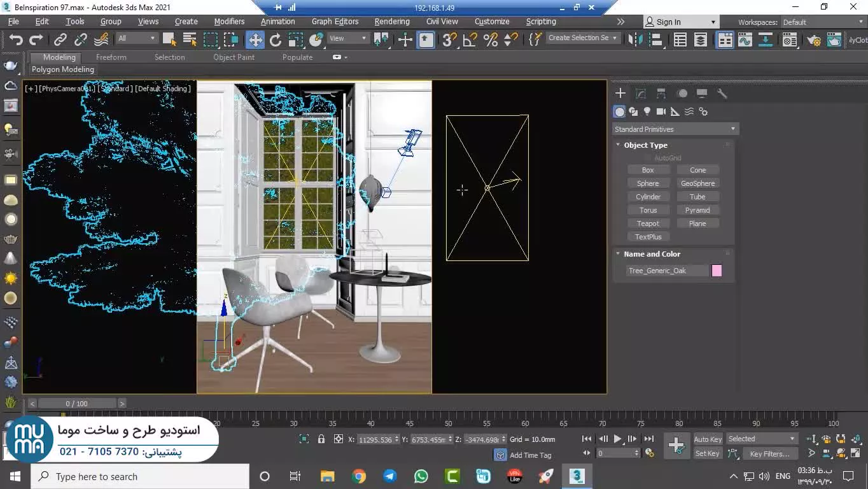Open Select by Name list icon
The width and height of the screenshot is (868, 489).
point(190,39)
